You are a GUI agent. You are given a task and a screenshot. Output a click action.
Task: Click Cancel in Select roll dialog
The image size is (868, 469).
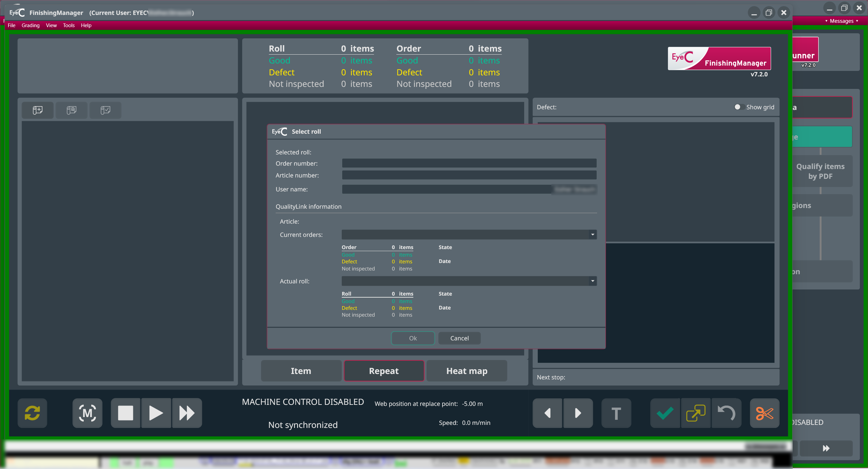pos(459,338)
